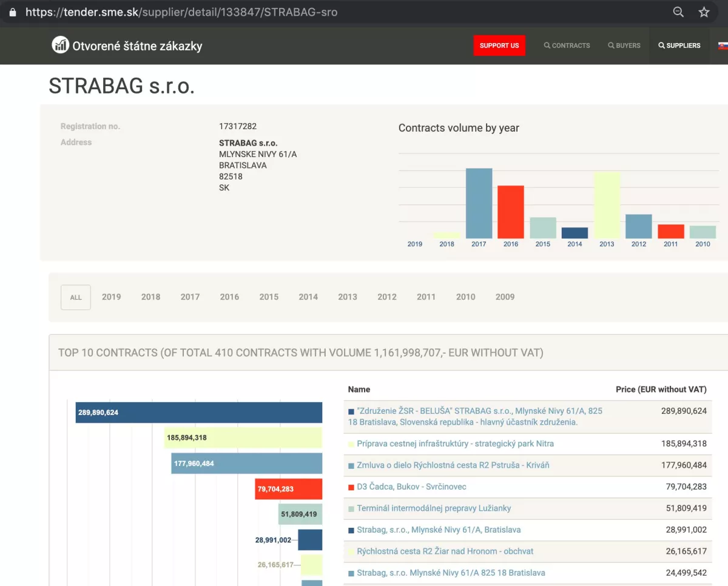Screen dimensions: 728x586
Task: Click the browser zoom magnifier icon
Action: click(678, 12)
